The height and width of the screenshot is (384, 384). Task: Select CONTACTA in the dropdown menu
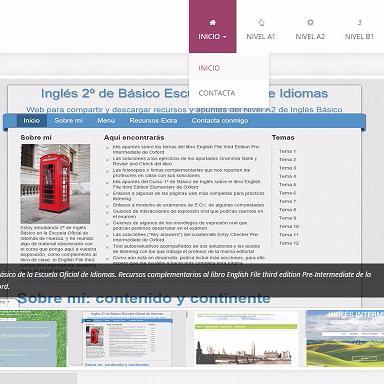(x=217, y=93)
